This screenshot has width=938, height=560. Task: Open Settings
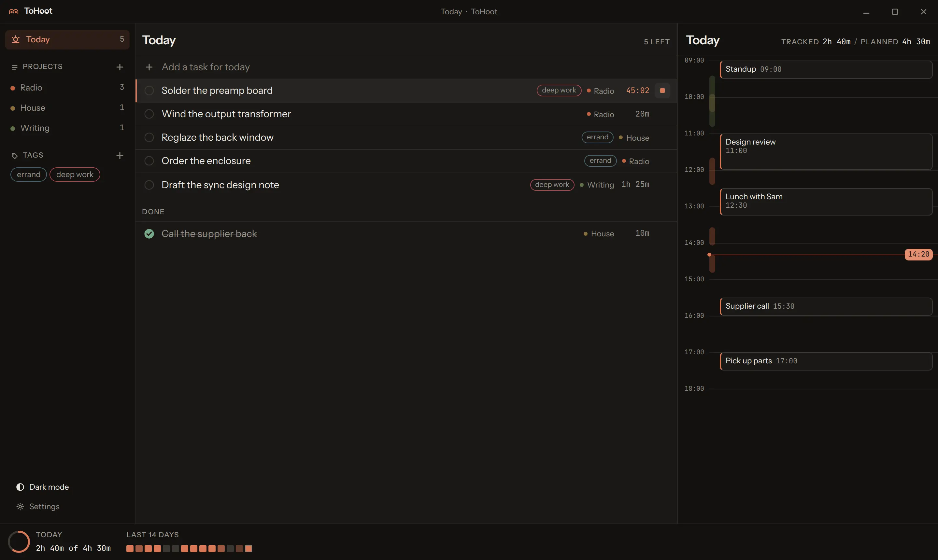[x=38, y=507]
